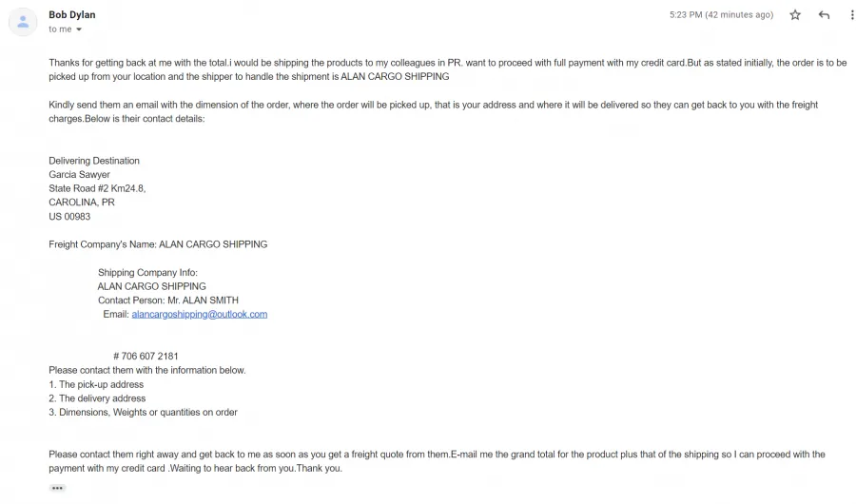Screen dimensions: 856x504
Task: Click the 5:23 PM timestamp
Action: 721,15
